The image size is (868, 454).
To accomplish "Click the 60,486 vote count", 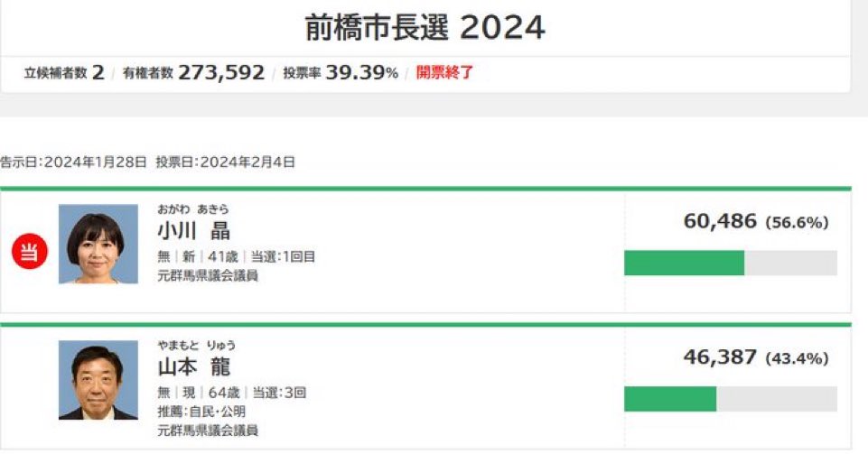I will pos(720,220).
